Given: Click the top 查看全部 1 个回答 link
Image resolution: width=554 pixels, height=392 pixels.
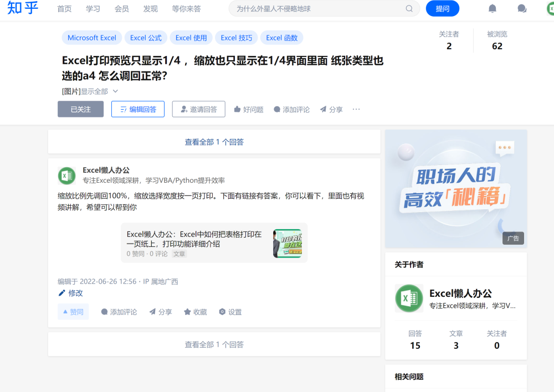Looking at the screenshot, I should (214, 142).
